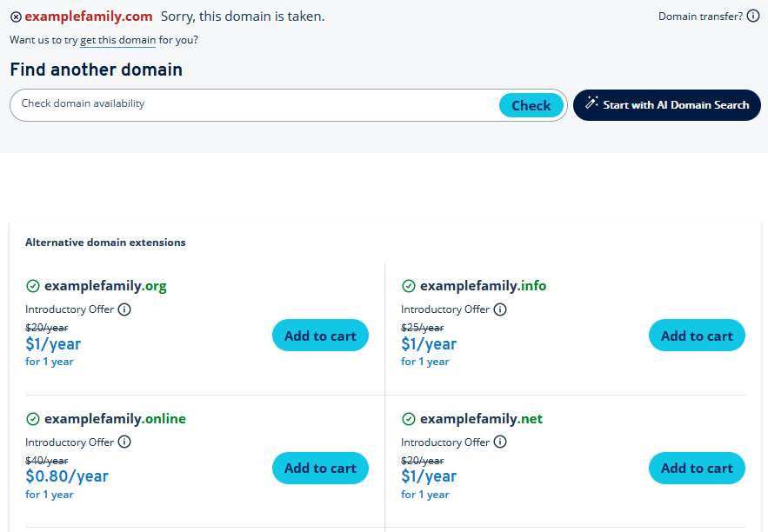Click the taken-domain X icon beside examplefamily.com

tap(16, 17)
